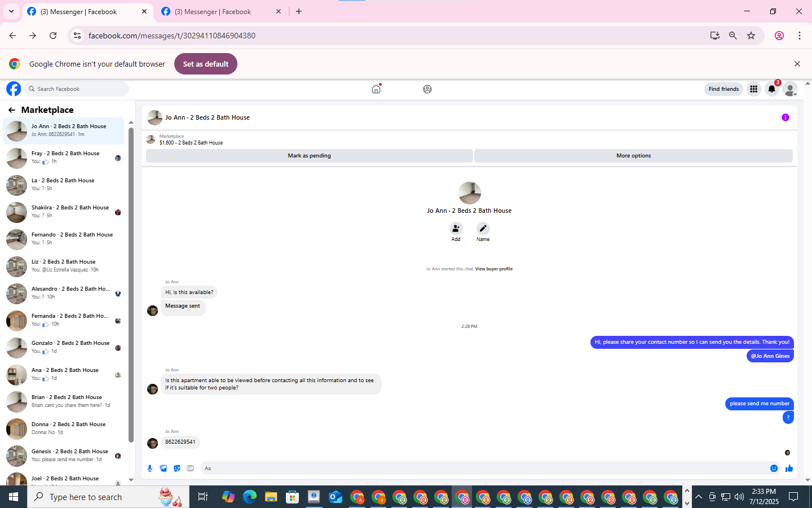The image size is (812, 508).
Task: Open the notifications bell
Action: pos(771,89)
